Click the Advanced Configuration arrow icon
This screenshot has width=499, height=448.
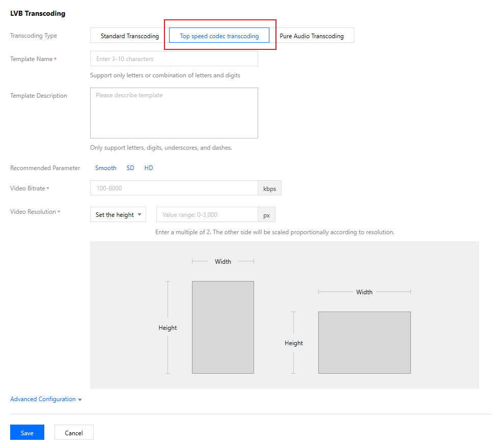click(80, 400)
